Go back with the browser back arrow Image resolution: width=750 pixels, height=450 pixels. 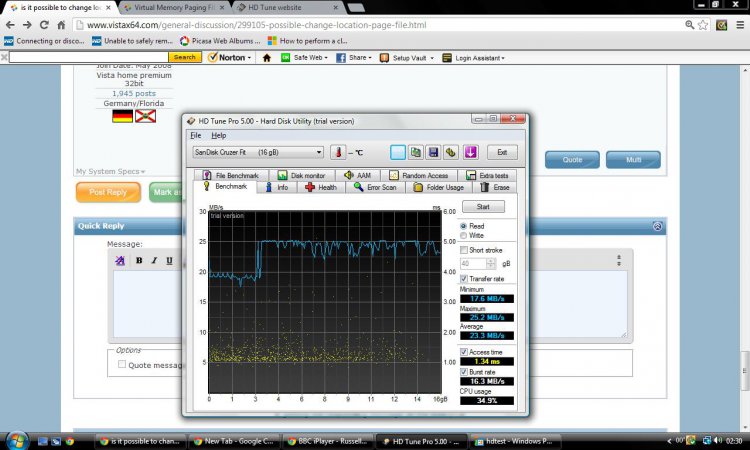pyautogui.click(x=11, y=25)
